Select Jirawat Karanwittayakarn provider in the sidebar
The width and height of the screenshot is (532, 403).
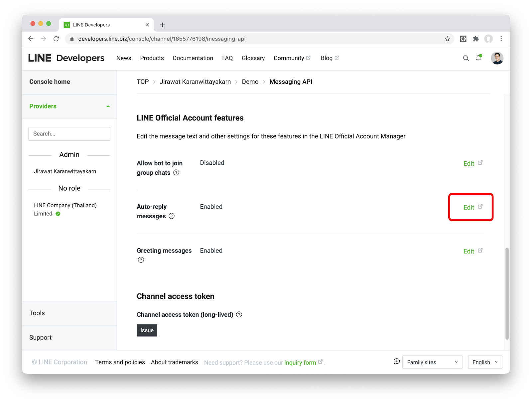[65, 171]
